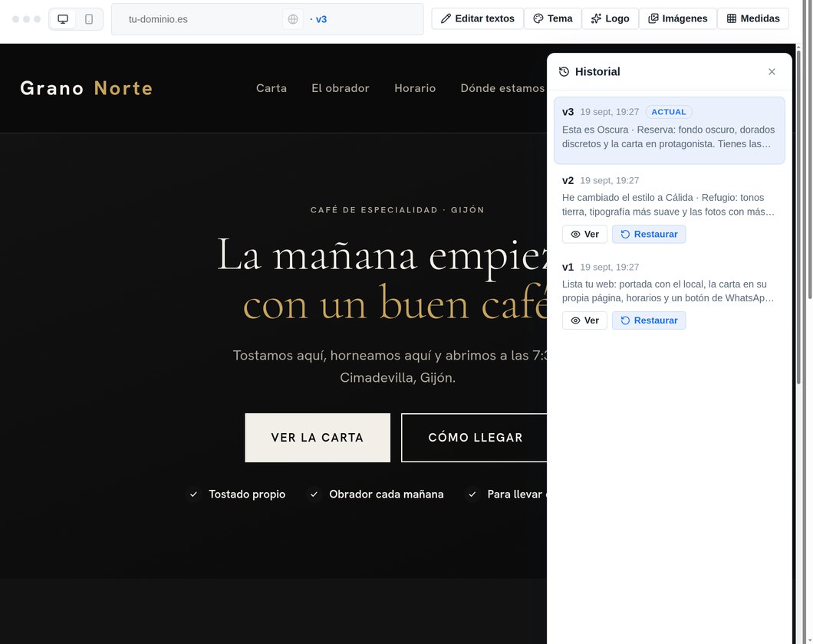Click the Tostado propio checkmark icon
The image size is (813, 644).
click(193, 495)
